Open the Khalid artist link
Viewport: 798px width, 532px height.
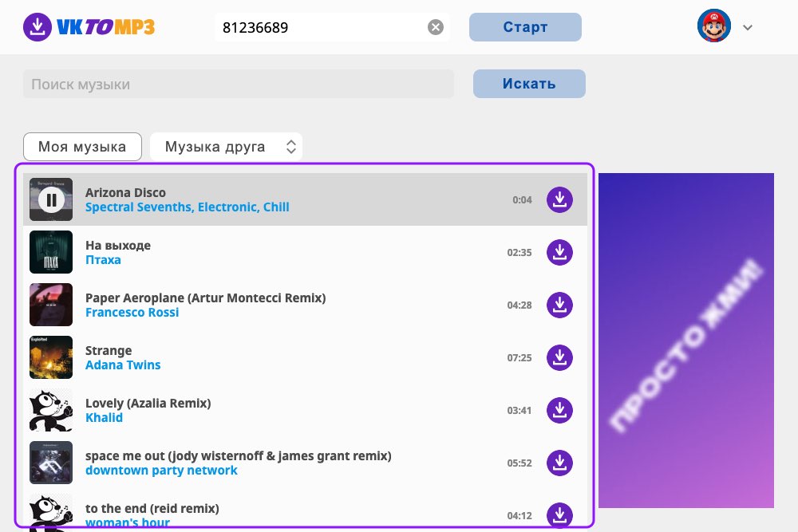104,418
